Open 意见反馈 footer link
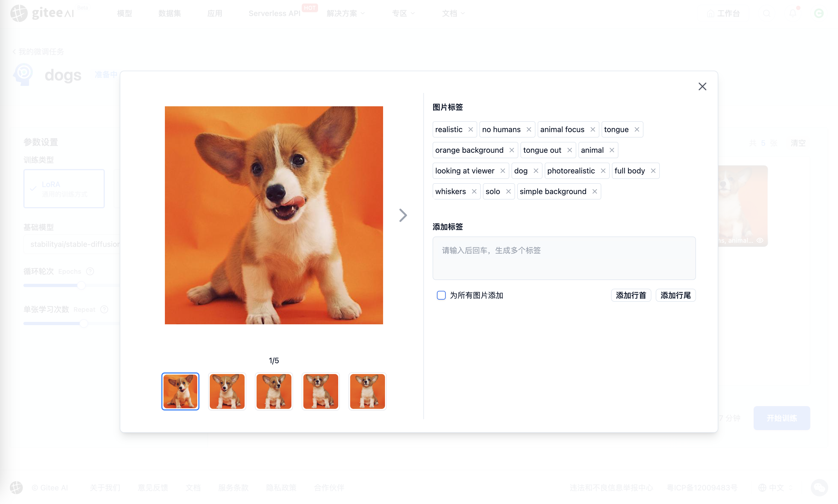The width and height of the screenshot is (838, 504). 153,488
